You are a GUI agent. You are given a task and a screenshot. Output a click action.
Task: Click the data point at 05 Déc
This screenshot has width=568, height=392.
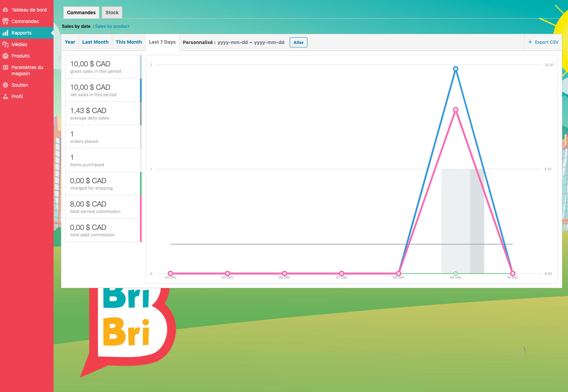228,274
